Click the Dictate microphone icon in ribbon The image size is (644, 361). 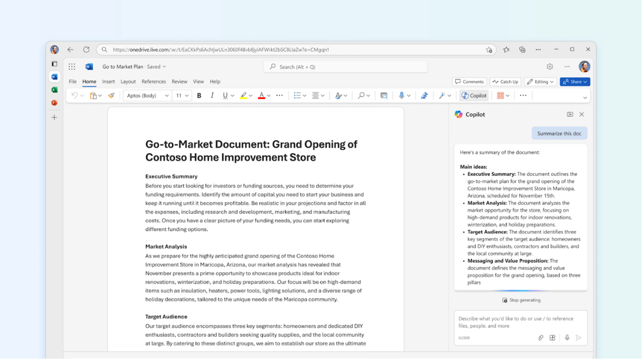(x=402, y=96)
